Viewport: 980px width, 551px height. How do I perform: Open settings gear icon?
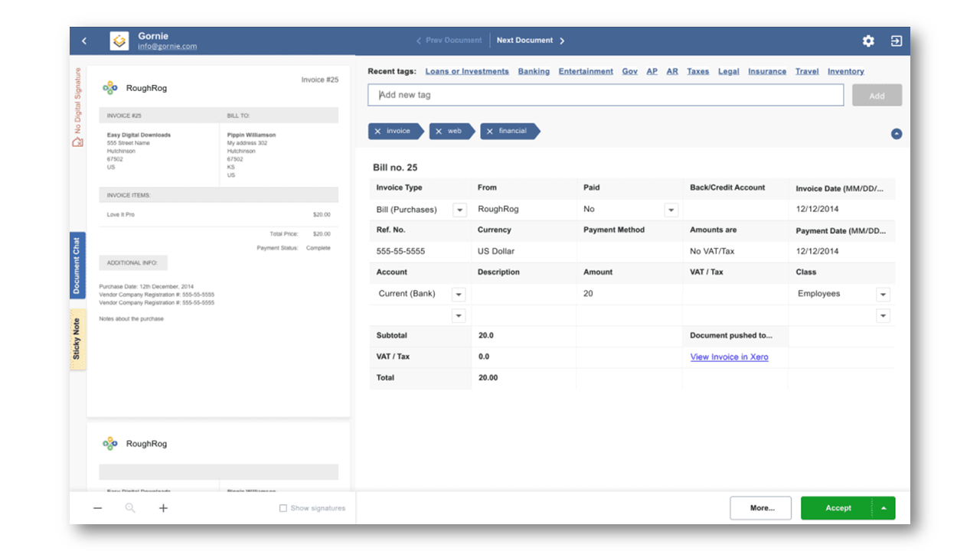coord(868,41)
